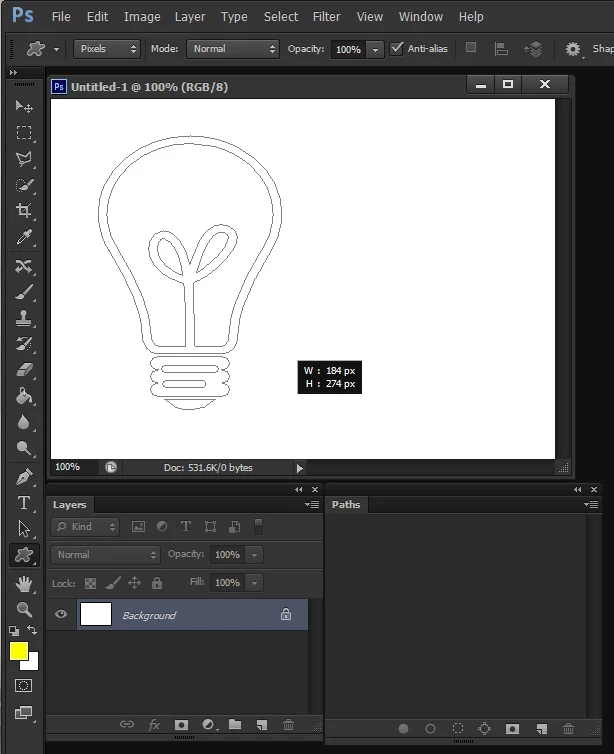This screenshot has width=614, height=754.
Task: Open path arrangement options
Action: tap(533, 49)
